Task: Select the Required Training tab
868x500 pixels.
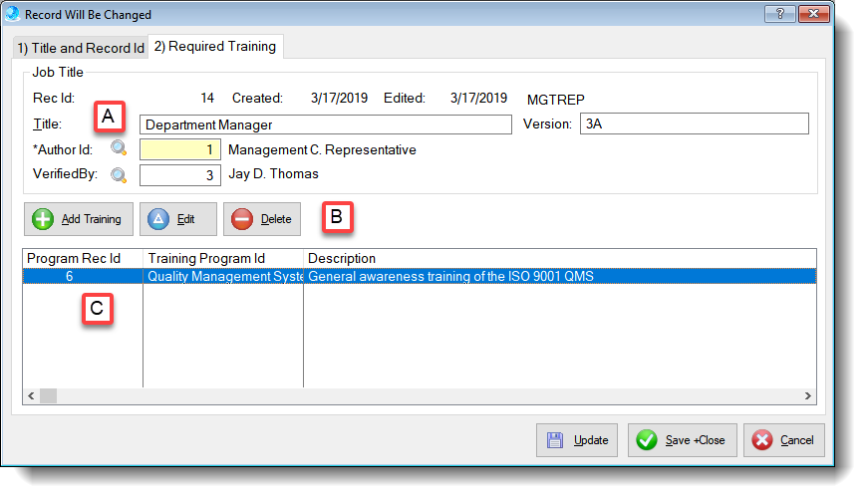Action: point(215,47)
